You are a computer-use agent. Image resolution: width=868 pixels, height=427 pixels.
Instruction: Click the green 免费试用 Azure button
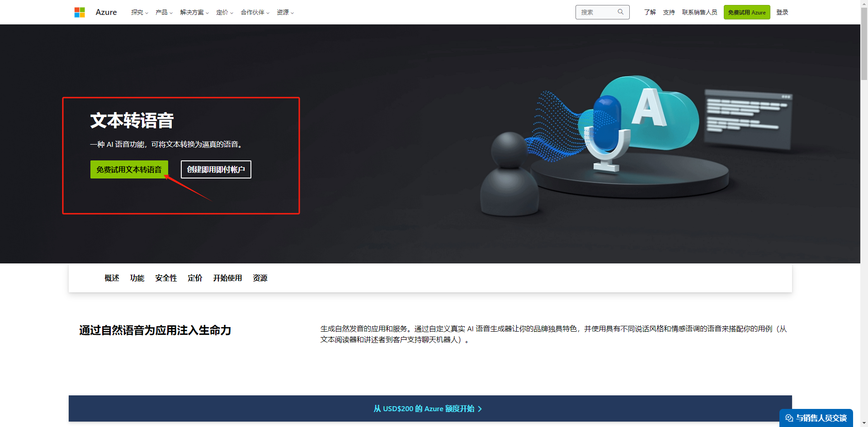pos(747,12)
